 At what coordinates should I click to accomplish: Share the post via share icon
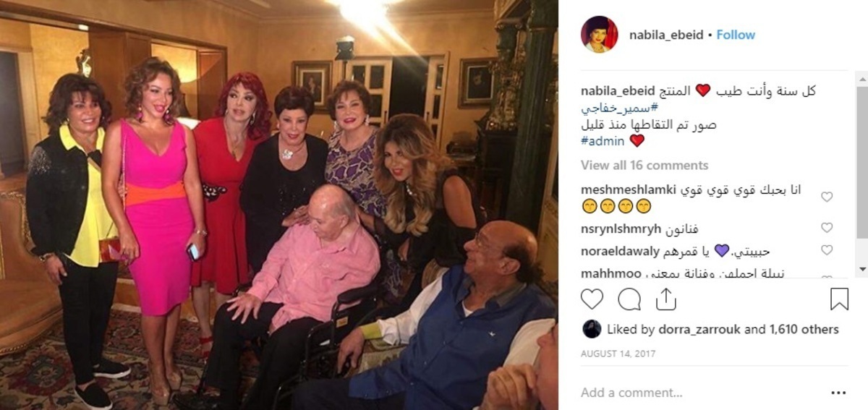click(x=665, y=299)
